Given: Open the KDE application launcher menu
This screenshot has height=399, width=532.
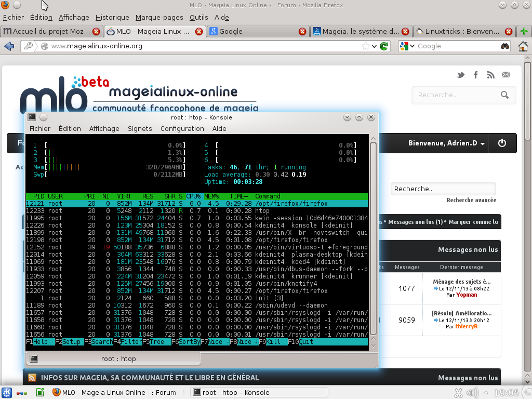Looking at the screenshot, I should pyautogui.click(x=7, y=393).
